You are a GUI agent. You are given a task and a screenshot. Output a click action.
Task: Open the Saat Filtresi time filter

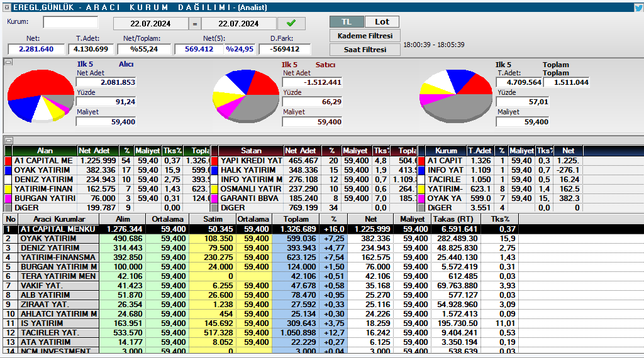[x=365, y=49]
